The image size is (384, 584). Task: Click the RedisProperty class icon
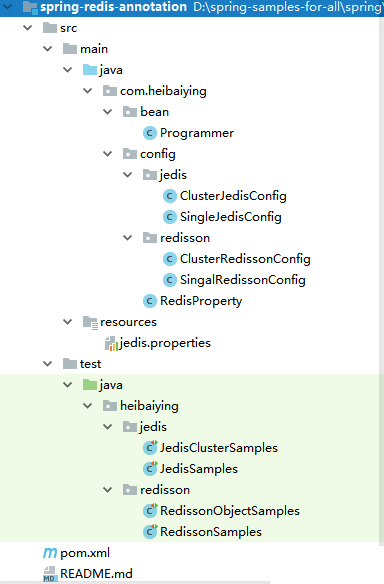coord(150,301)
